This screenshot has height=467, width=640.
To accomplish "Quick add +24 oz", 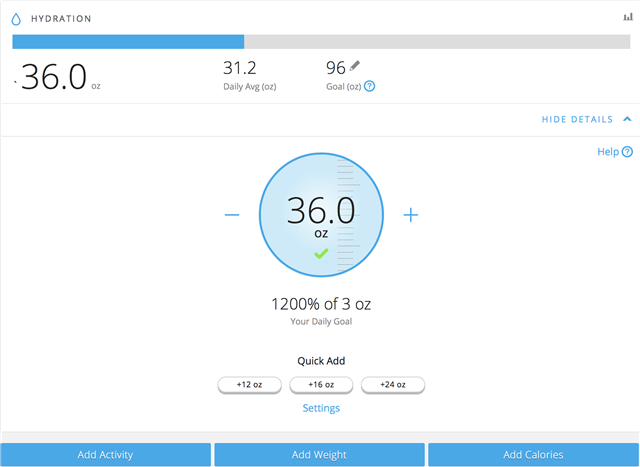I will tap(393, 384).
